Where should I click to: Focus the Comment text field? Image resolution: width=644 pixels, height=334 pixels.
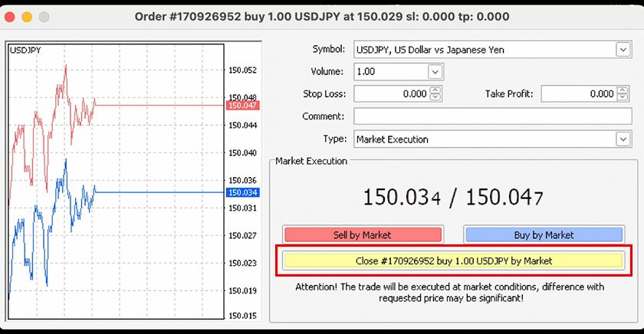click(x=491, y=116)
